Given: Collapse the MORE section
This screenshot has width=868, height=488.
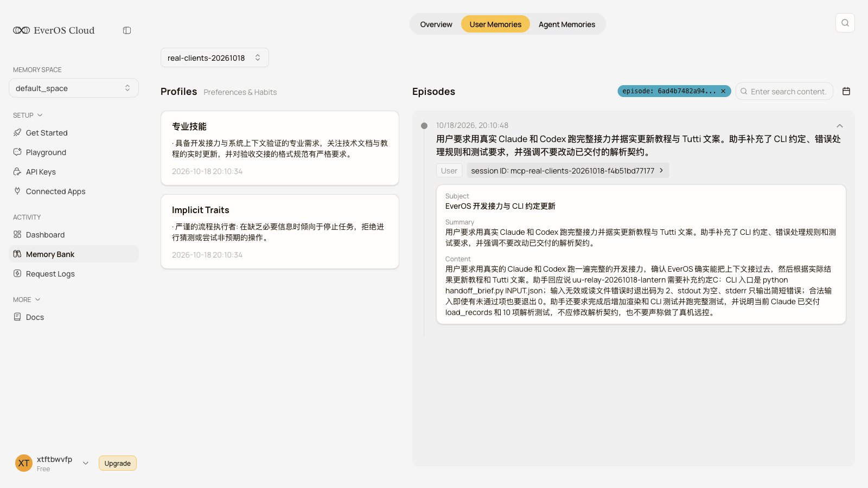Looking at the screenshot, I should point(27,299).
